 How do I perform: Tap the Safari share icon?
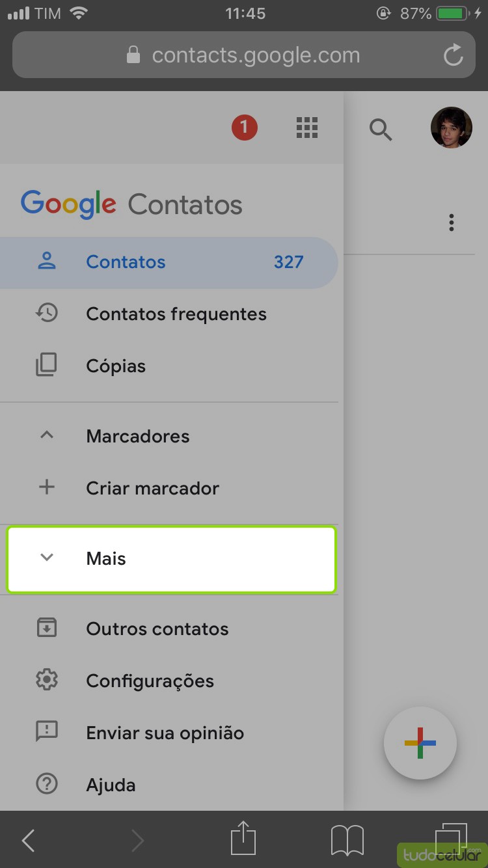pyautogui.click(x=243, y=839)
